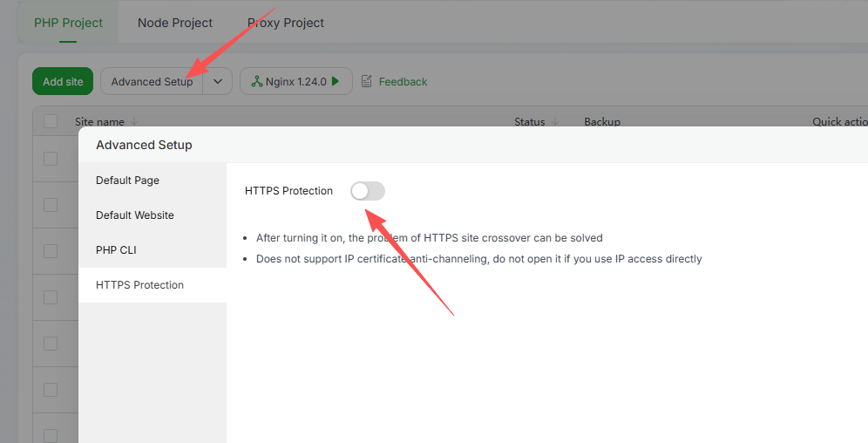Click the green Nginx play arrow icon
868x443 pixels.
pos(336,81)
